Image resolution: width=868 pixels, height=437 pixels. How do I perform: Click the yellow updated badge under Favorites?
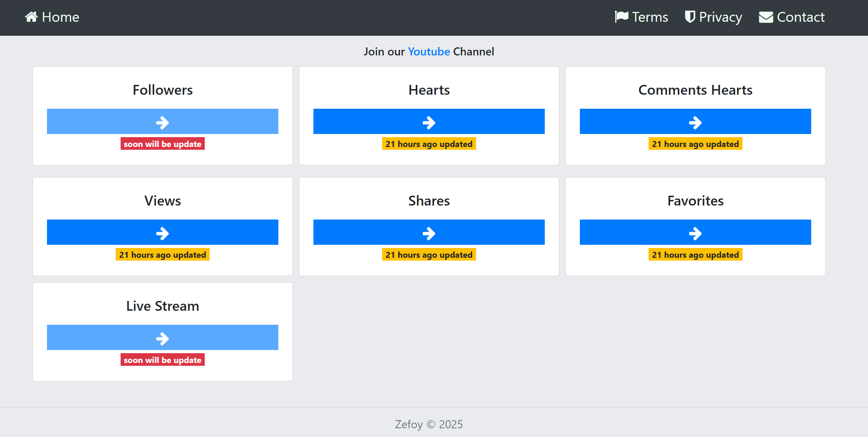pos(696,255)
